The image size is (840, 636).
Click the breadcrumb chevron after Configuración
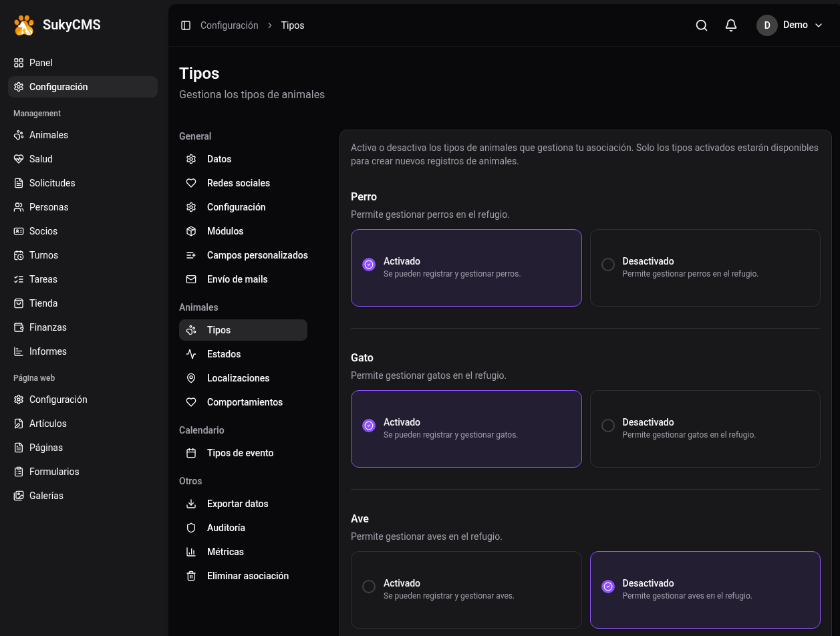[x=270, y=25]
